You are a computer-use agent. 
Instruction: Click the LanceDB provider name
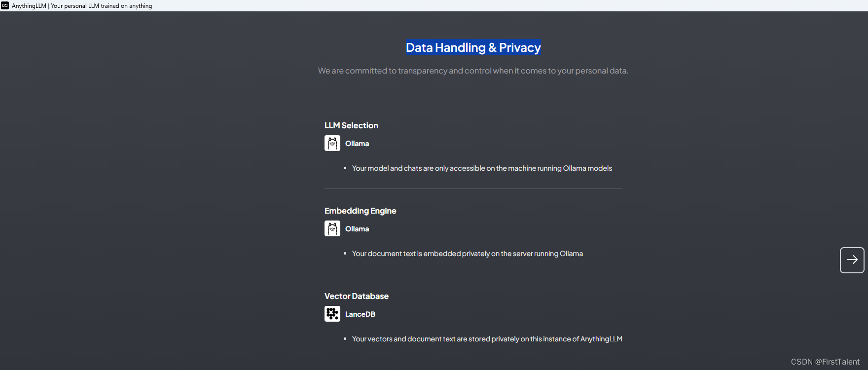click(x=360, y=314)
